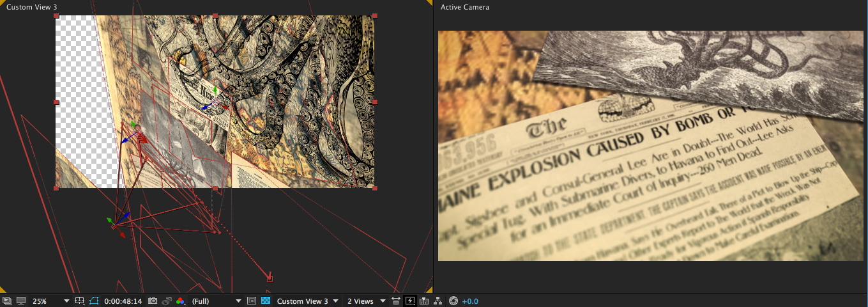The width and height of the screenshot is (868, 307).
Task: Click the current time 0:00:48:14
Action: [x=123, y=301]
